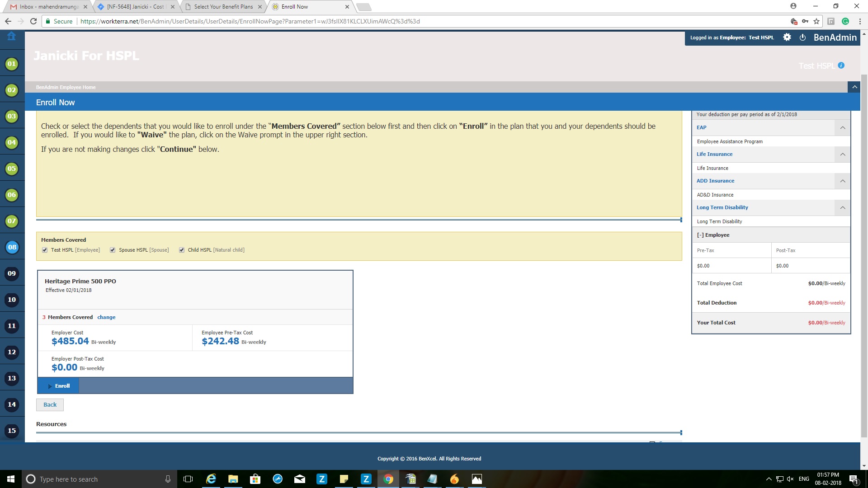
Task: Collapse the ADD Insurance section
Action: (843, 181)
